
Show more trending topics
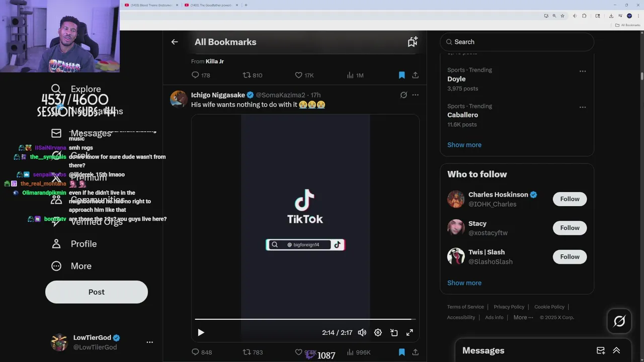tap(464, 145)
